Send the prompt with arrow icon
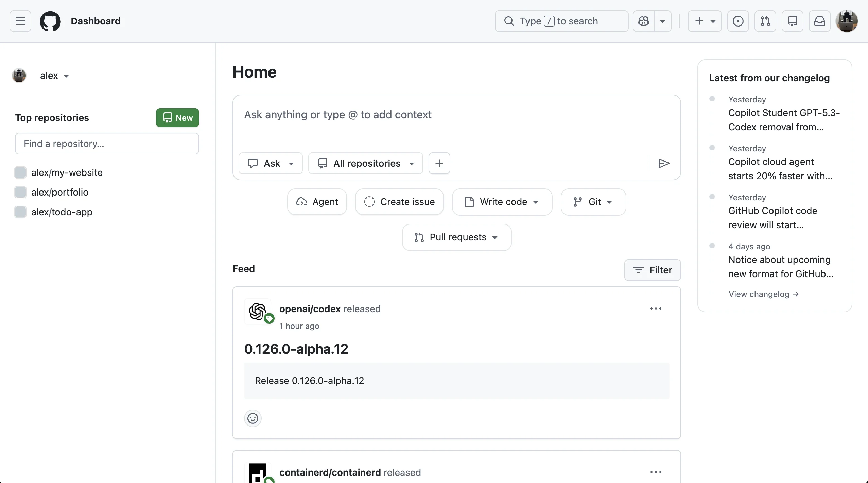Screen dimensions: 868x483 664,163
